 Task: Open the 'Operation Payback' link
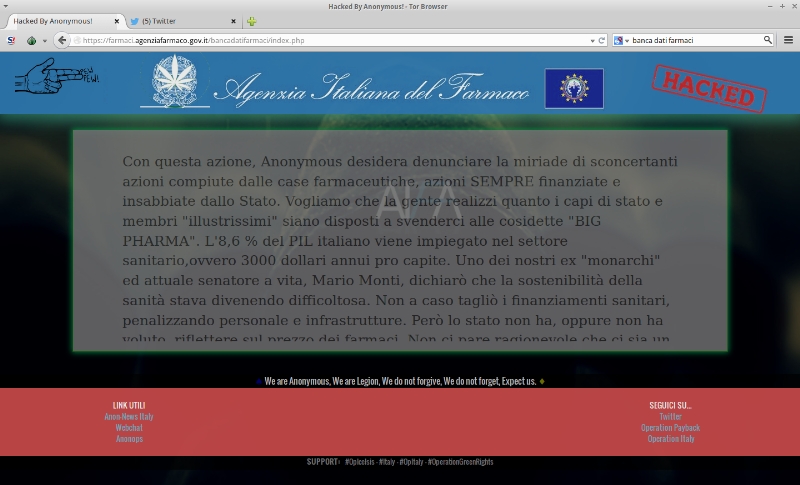[x=670, y=428]
